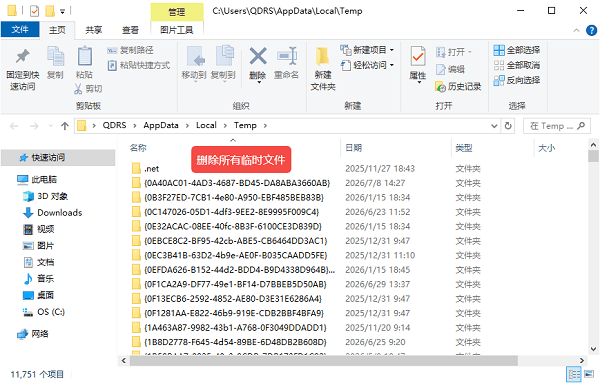Screen dimensions: 600x383
Task: Click Select None (全部取消)
Action: click(517, 65)
